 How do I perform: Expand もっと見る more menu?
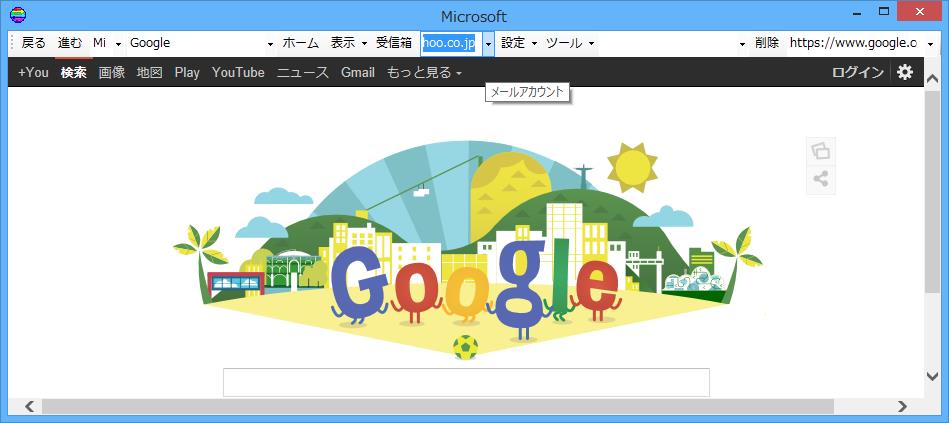(x=424, y=73)
